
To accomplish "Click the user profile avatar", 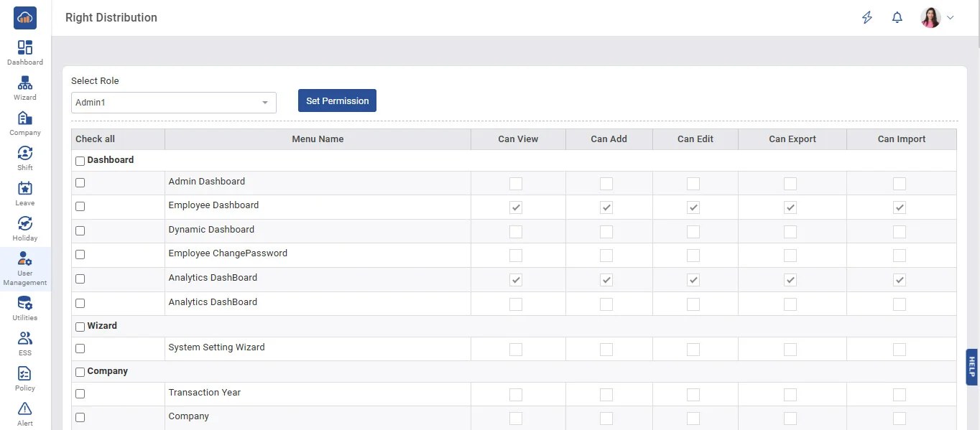I will (x=930, y=18).
